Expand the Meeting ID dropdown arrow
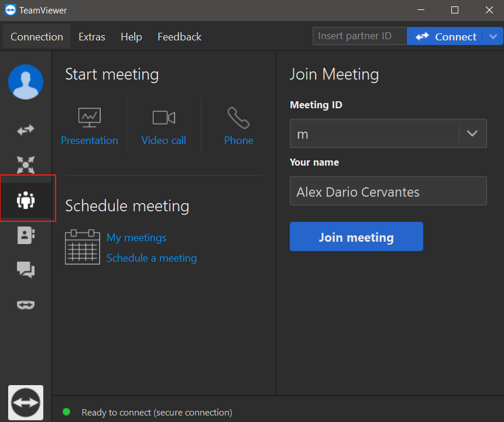 pyautogui.click(x=472, y=133)
